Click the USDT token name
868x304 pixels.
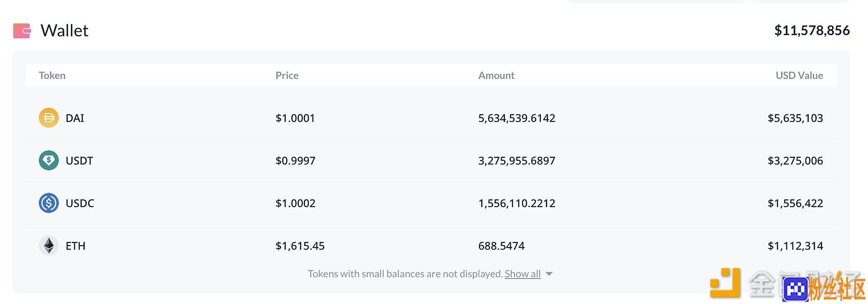[79, 161]
